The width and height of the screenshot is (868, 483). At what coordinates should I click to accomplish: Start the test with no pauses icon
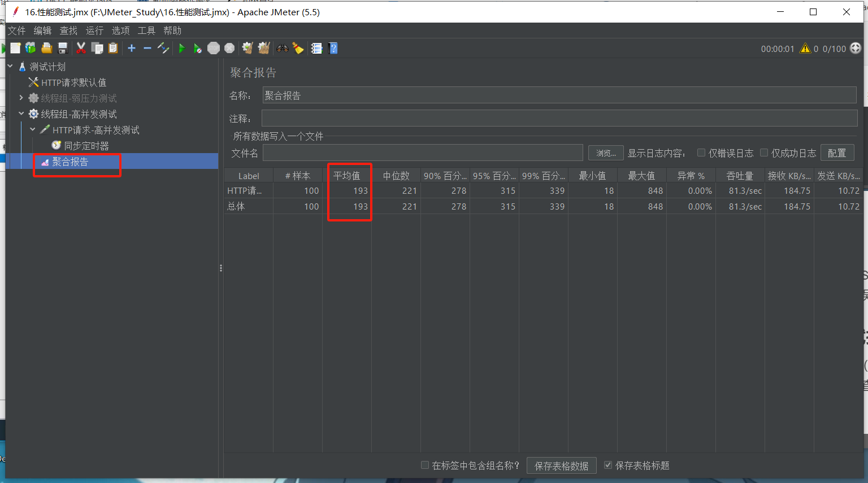(197, 48)
